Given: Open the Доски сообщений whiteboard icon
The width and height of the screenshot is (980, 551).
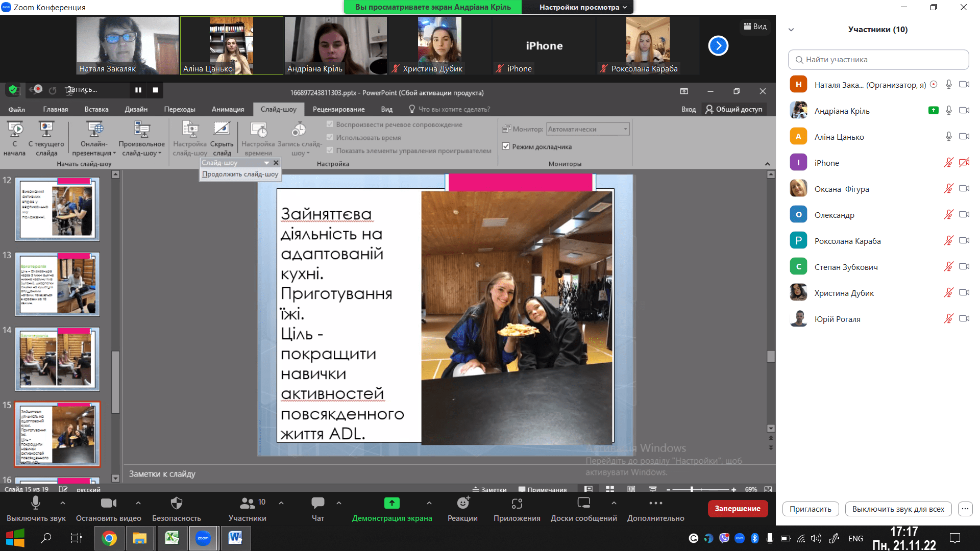Looking at the screenshot, I should pos(583,503).
